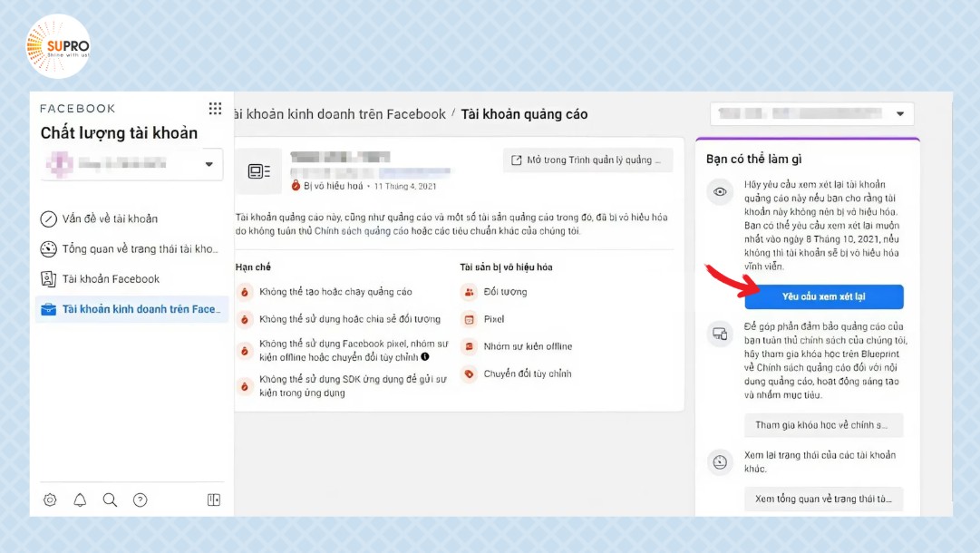Select 'Tổng quan về trạng thái tài kho...' item
This screenshot has width=980, height=553.
(131, 248)
